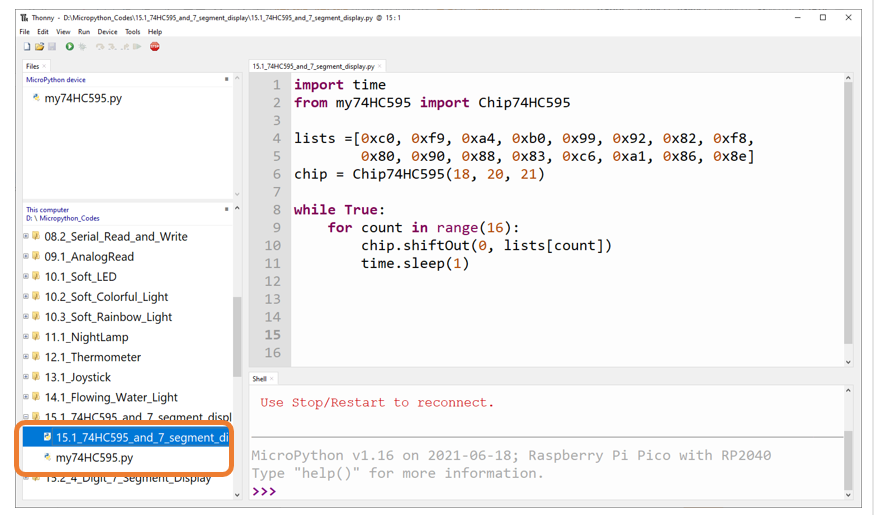The image size is (874, 515).
Task: Open the Tools menu
Action: [133, 32]
